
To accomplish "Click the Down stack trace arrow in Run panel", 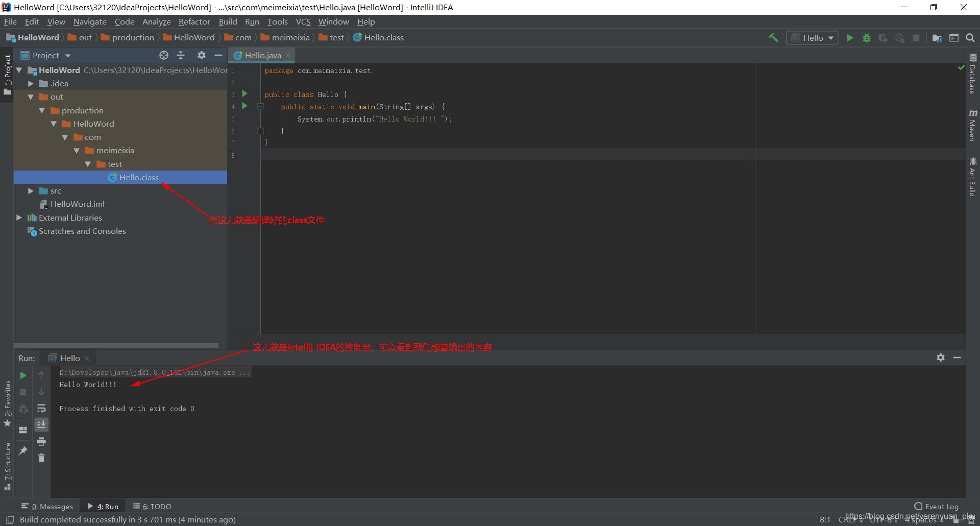I will point(41,392).
